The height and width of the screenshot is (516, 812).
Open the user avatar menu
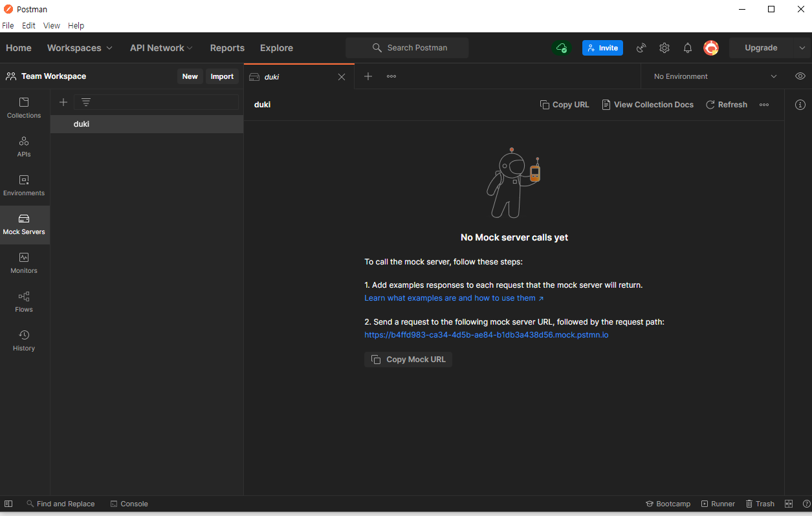pos(711,48)
